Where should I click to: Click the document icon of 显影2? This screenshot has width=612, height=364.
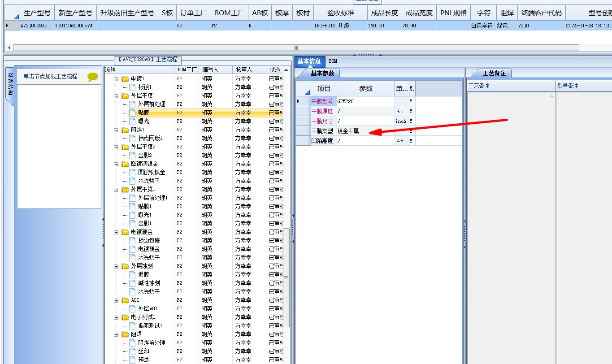132,155
